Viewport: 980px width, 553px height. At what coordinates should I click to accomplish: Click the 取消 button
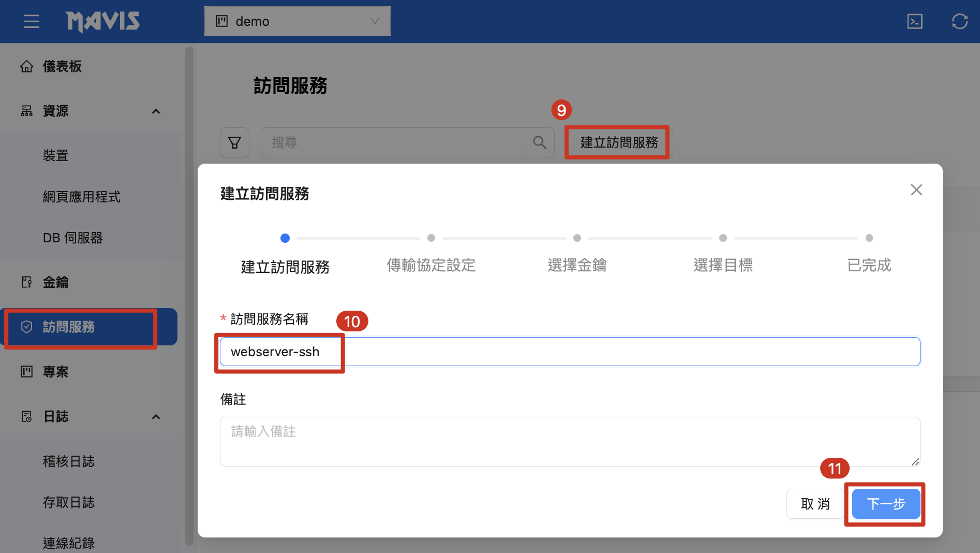coord(815,504)
